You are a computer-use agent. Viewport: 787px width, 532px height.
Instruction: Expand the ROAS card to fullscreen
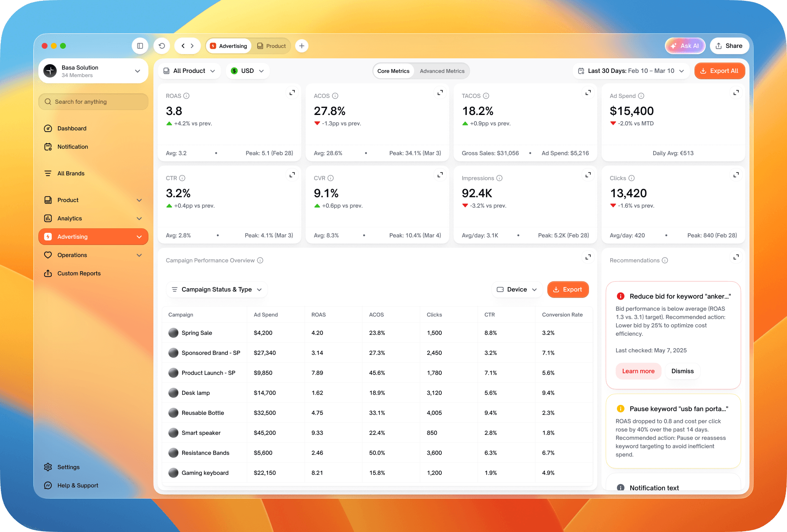tap(292, 92)
